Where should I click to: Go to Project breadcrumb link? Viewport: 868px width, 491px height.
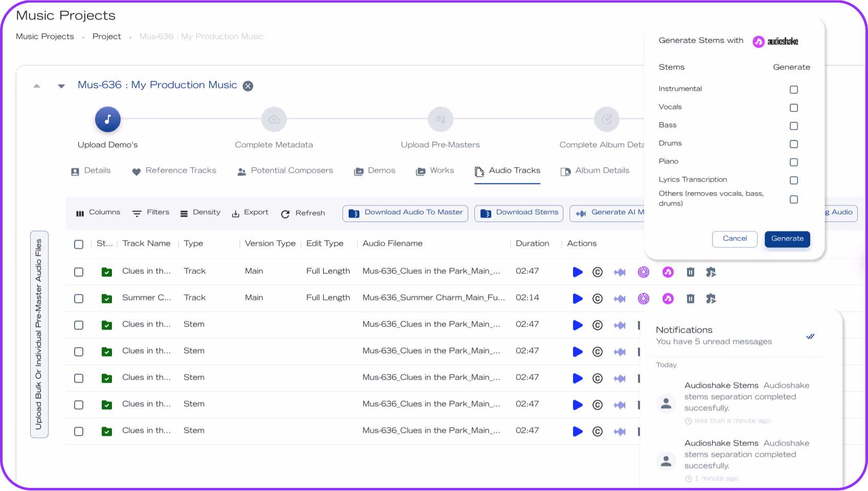[107, 37]
